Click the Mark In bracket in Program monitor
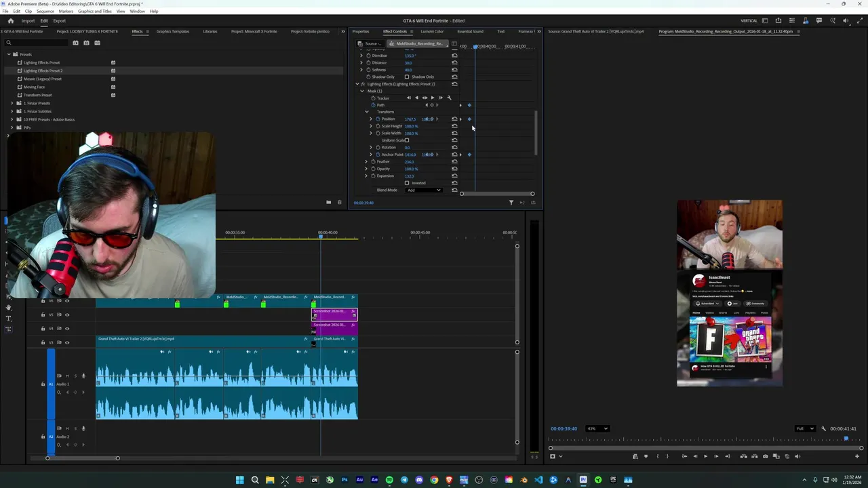This screenshot has width=868, height=488. click(x=657, y=456)
